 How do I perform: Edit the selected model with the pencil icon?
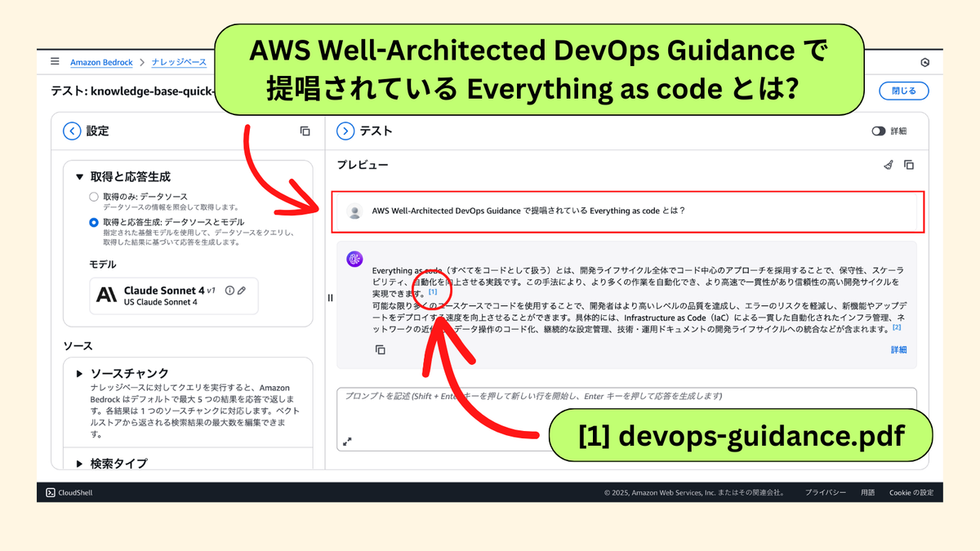click(242, 291)
